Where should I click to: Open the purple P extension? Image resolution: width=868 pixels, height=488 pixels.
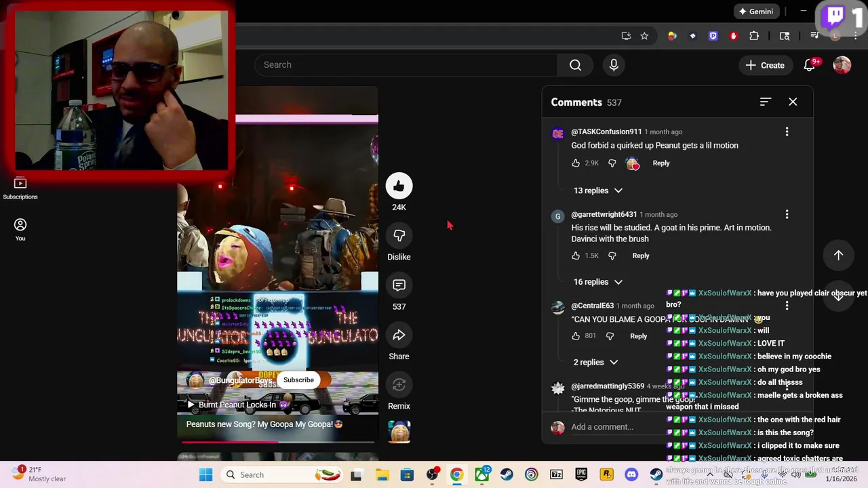tap(713, 36)
